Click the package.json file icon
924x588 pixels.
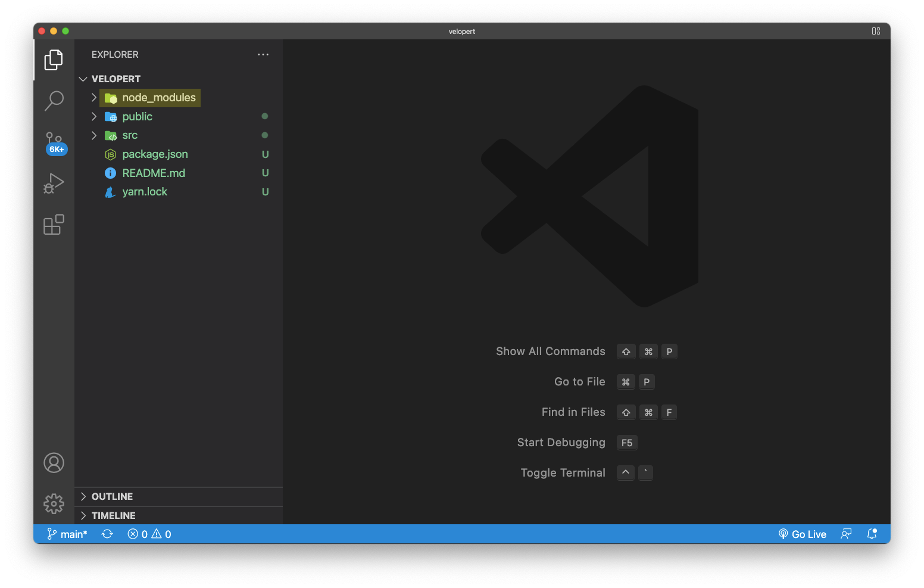click(x=110, y=155)
